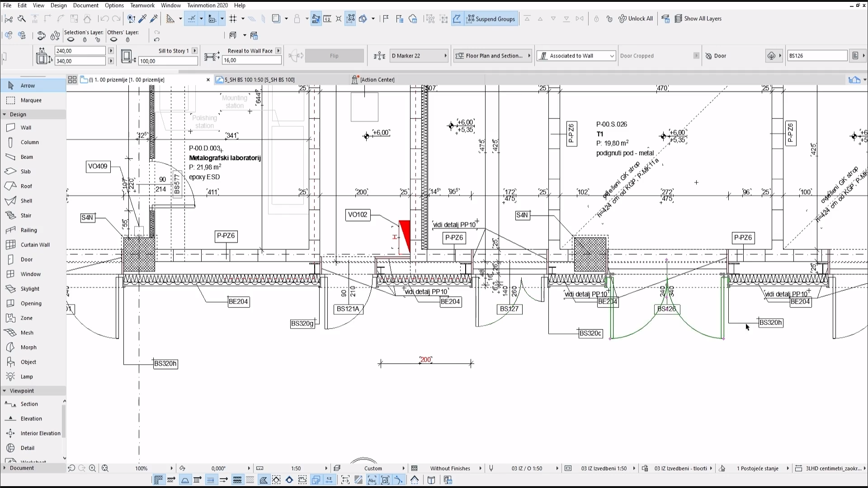Click the reveal depth field 16,00
This screenshot has height=488, width=868.
pos(251,60)
